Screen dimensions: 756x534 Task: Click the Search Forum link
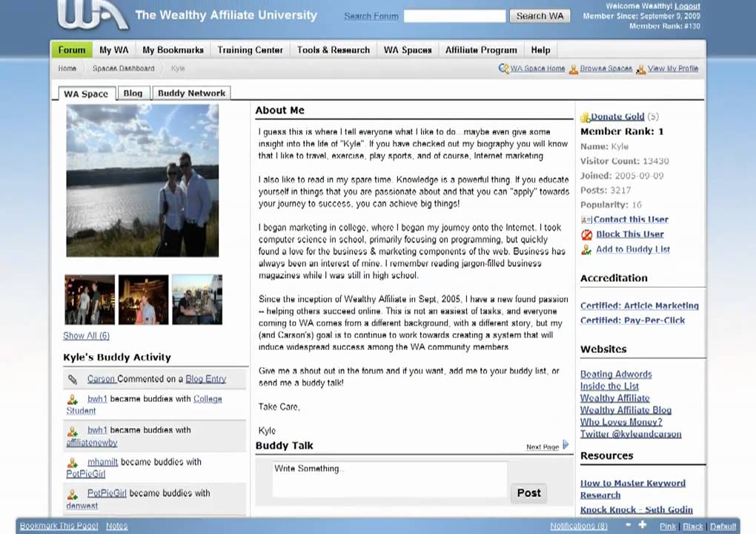click(x=371, y=16)
